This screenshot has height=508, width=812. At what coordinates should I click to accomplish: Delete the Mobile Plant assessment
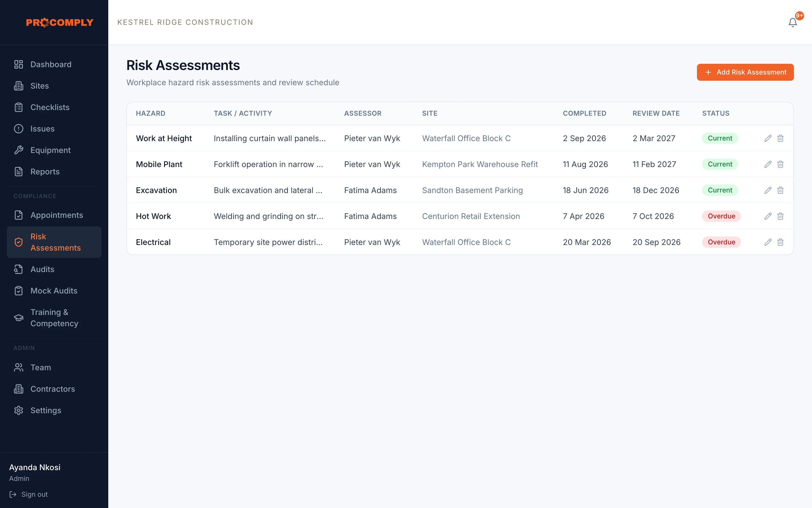click(x=780, y=164)
